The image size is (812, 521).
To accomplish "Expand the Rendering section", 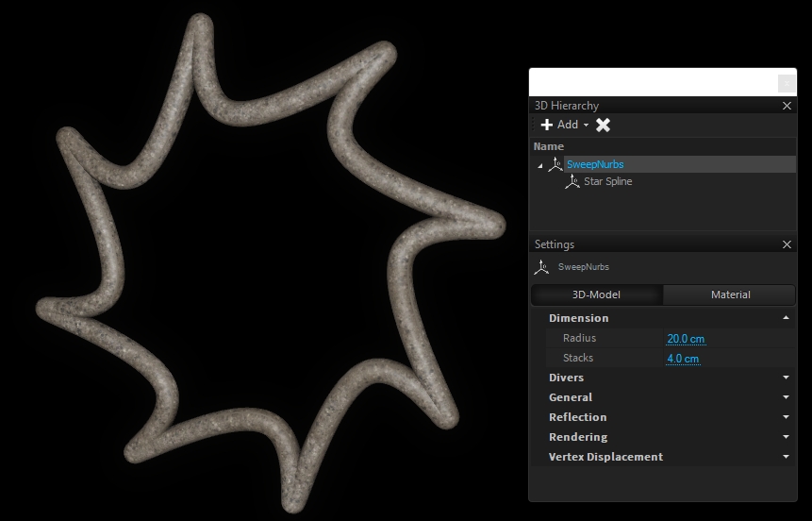I will tap(786, 437).
